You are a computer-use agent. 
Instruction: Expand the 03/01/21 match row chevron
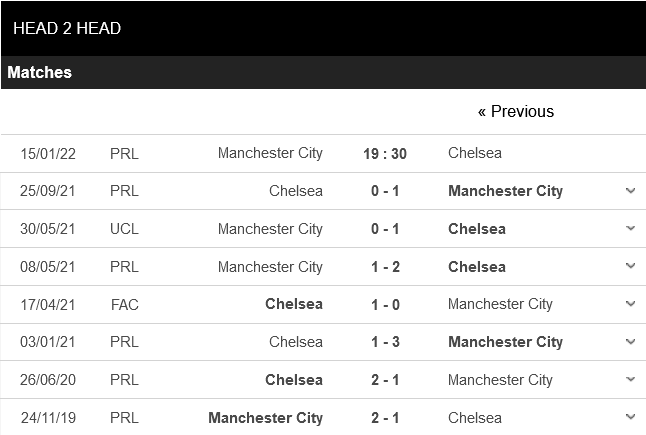tap(630, 342)
